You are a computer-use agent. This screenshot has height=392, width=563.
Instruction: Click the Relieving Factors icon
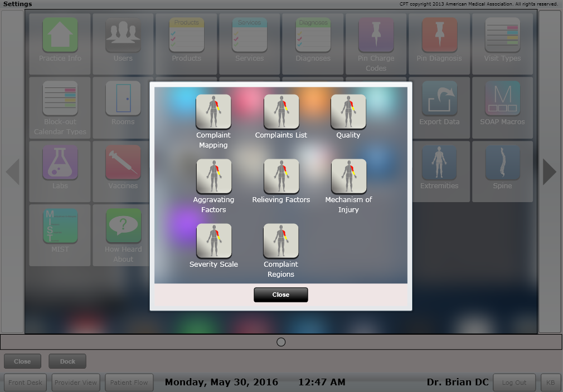(281, 177)
